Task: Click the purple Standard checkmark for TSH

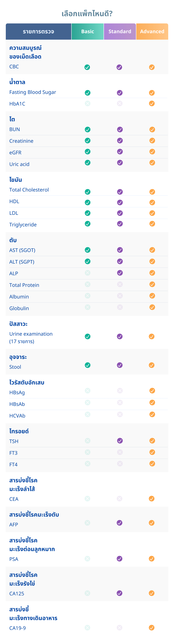Action: click(120, 441)
